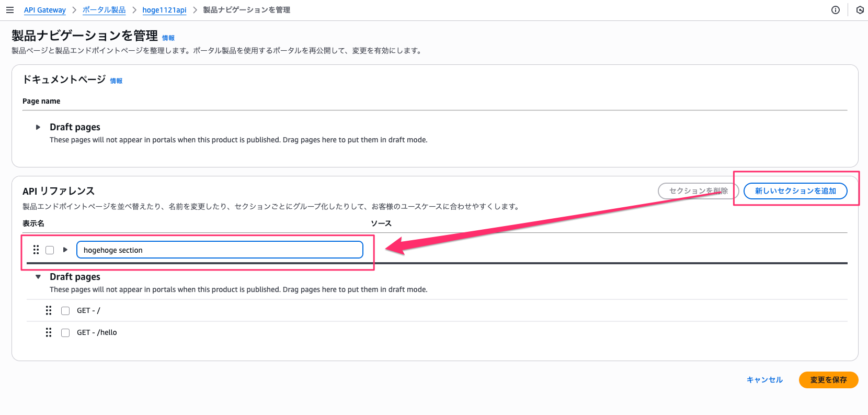
Task: Expand Draft pages under ドキュメントページ
Action: [x=38, y=127]
